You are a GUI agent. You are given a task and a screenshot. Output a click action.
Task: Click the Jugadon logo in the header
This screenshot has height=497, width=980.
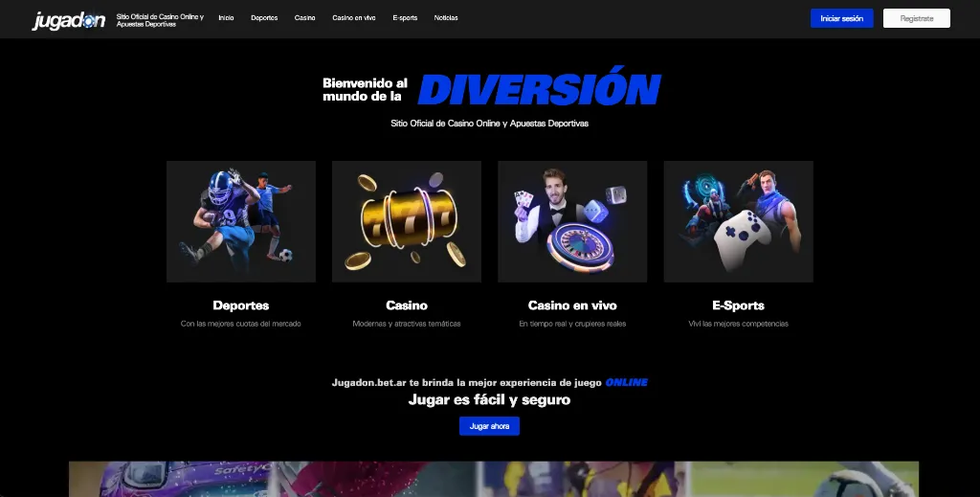pos(69,21)
